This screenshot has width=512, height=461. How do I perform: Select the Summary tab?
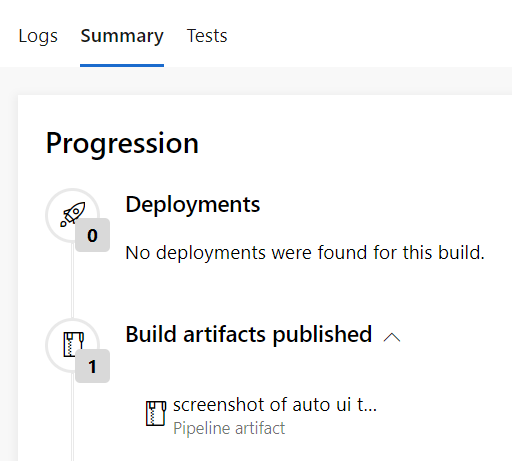click(x=122, y=36)
